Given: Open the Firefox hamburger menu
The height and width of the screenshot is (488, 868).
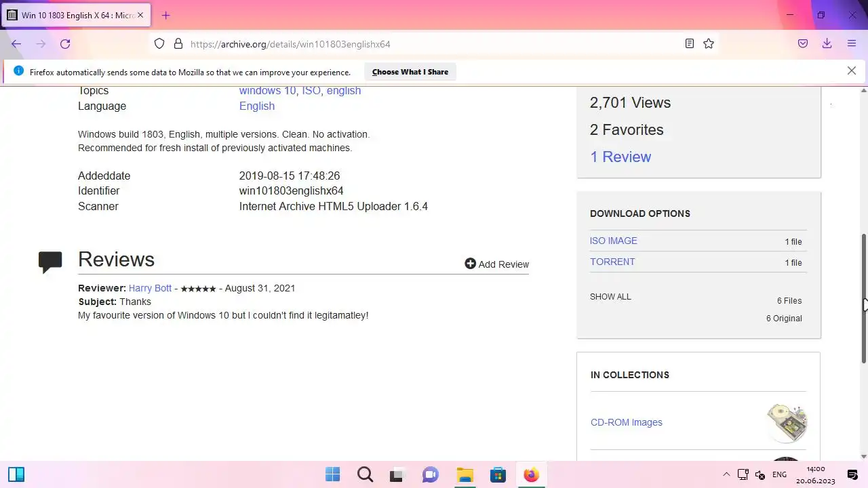Looking at the screenshot, I should click(x=852, y=44).
